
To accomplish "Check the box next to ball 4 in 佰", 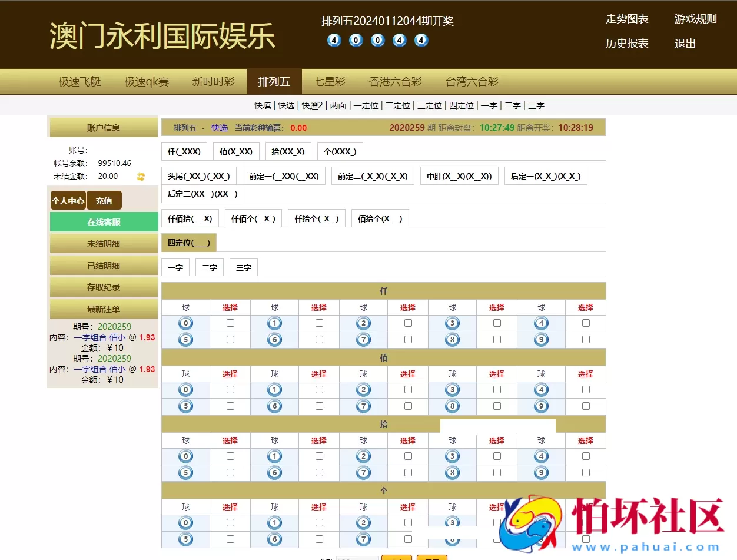I will pos(586,389).
